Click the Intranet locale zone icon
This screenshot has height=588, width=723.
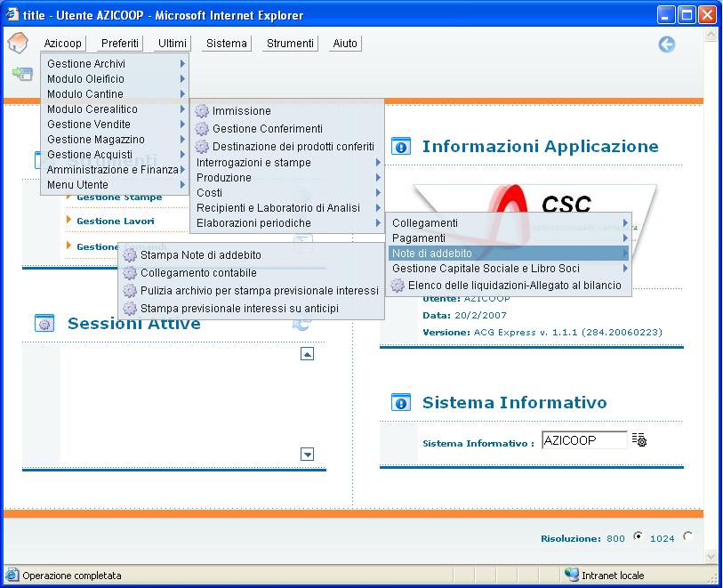(571, 575)
